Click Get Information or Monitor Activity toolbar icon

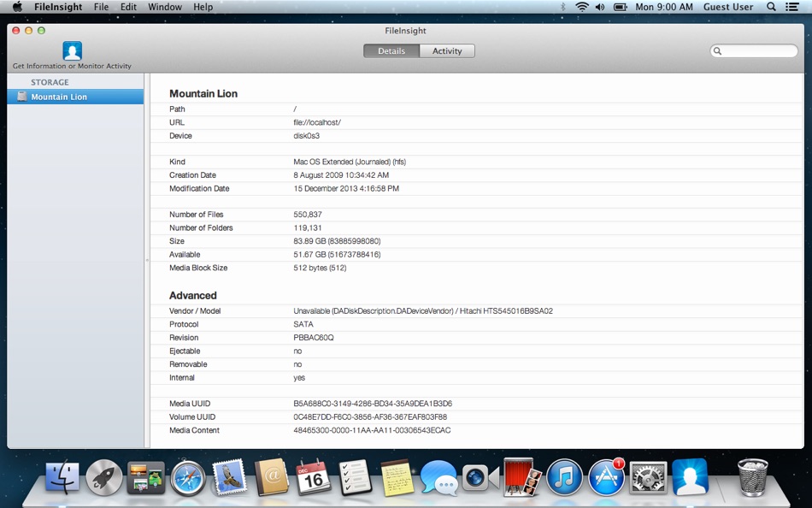point(72,50)
